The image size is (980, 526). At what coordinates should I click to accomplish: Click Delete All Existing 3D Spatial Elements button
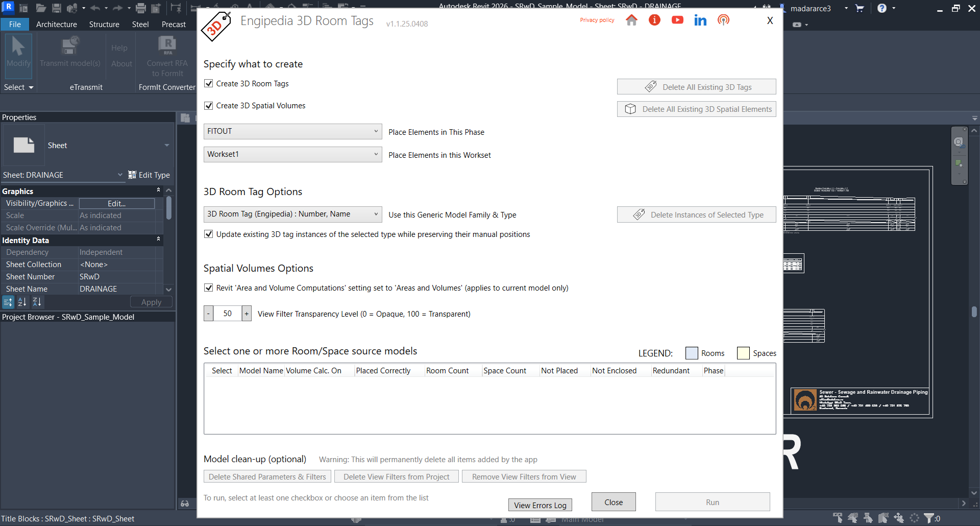[x=696, y=109]
